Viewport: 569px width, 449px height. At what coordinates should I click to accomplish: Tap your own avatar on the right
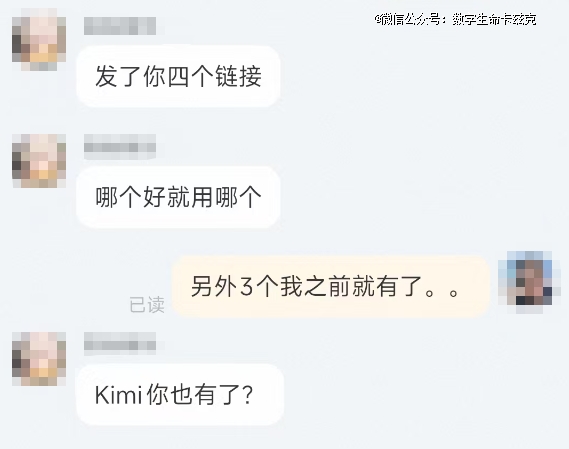(x=525, y=282)
